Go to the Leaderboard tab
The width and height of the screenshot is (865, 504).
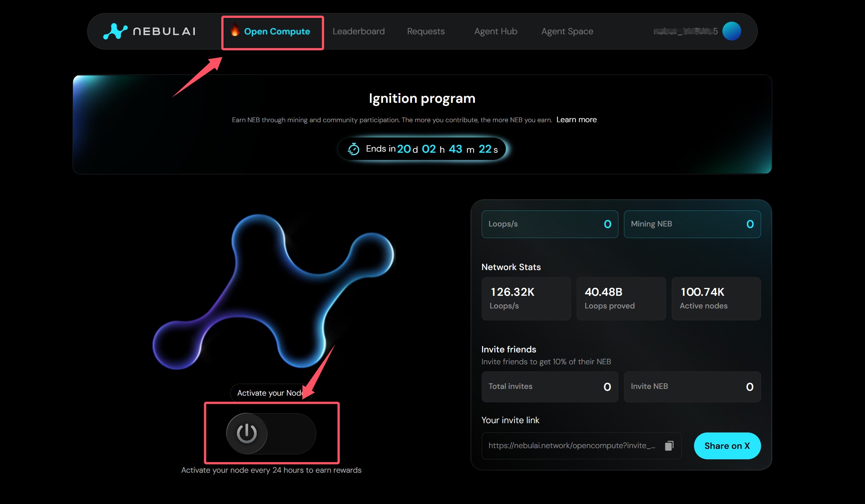coord(358,31)
